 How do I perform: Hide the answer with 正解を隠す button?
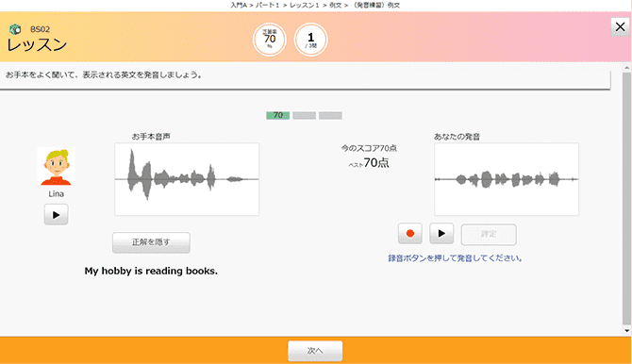coord(151,242)
